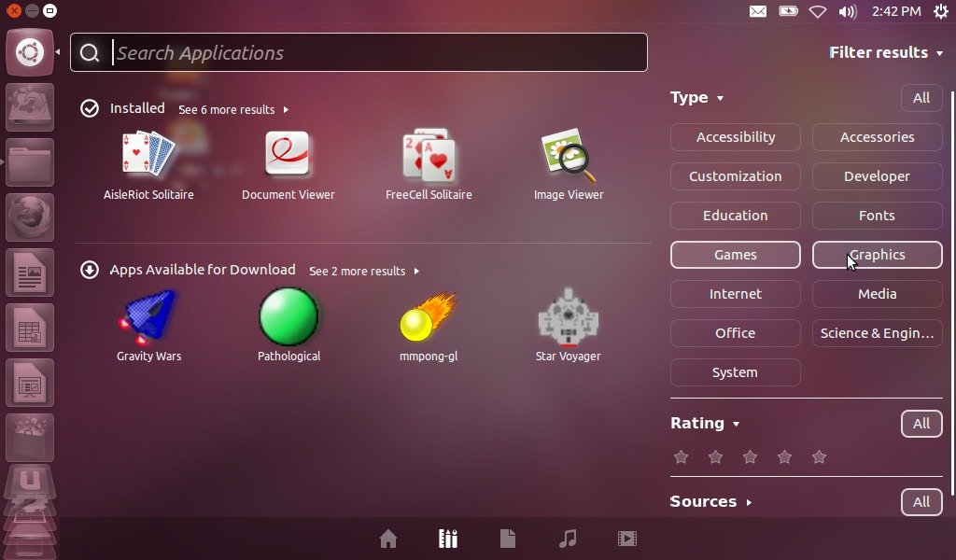Click All in the Rating section
Screen dimensions: 956x560
pyautogui.click(x=921, y=424)
